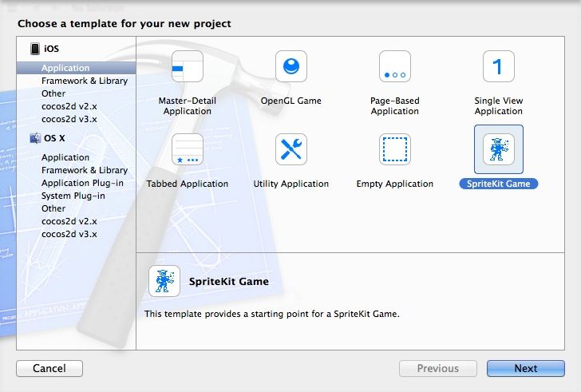Click SpriteKit Game icon in description pane

click(164, 281)
